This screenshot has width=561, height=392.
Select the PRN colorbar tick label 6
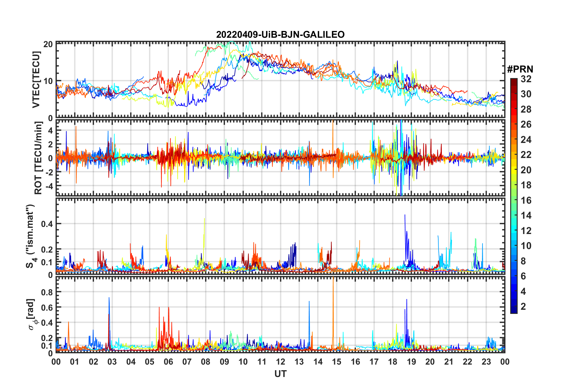coord(523,276)
